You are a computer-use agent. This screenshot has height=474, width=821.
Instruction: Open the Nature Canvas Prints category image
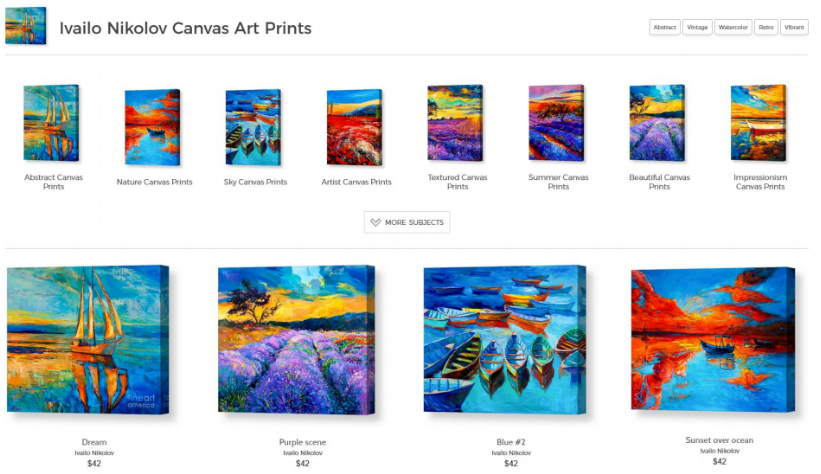[152, 127]
